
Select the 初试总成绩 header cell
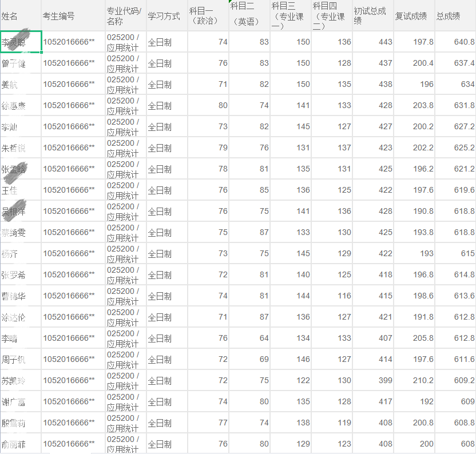pos(373,15)
